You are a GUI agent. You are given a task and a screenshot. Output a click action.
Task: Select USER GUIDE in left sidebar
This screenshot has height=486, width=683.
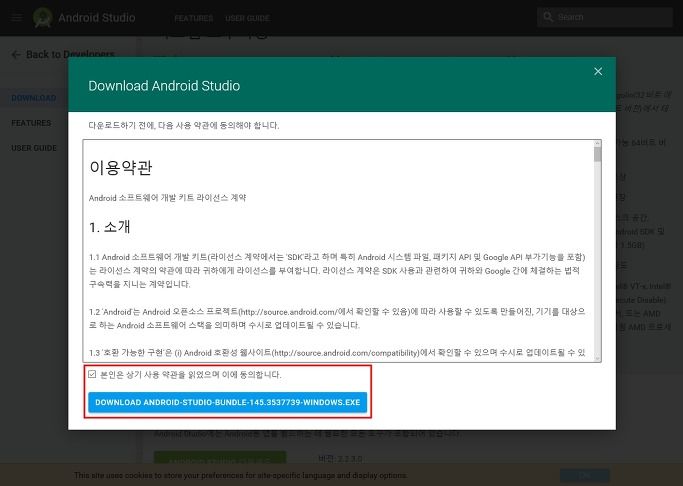click(x=34, y=148)
